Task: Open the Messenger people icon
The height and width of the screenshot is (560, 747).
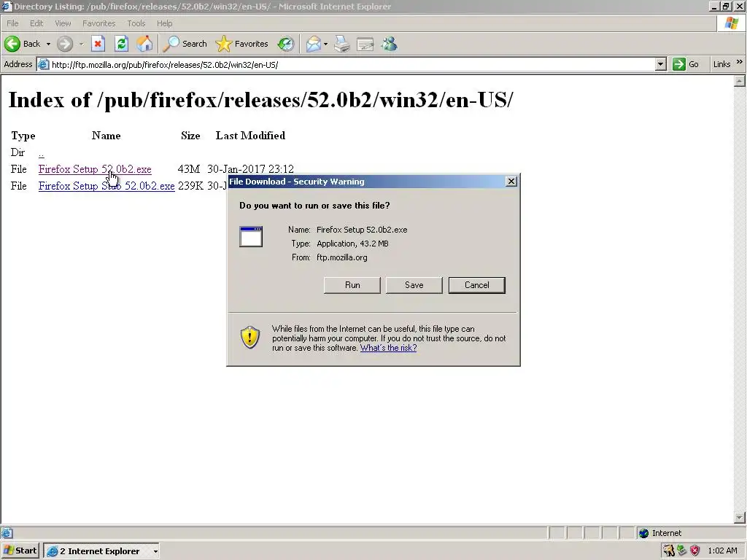Action: [390, 44]
